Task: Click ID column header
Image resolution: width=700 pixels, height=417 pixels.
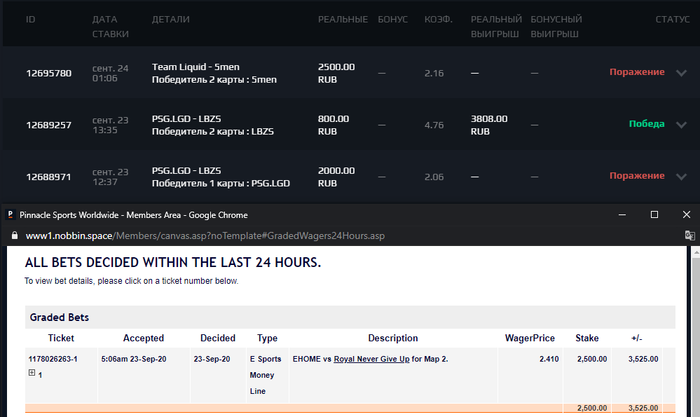Action: coord(30,20)
